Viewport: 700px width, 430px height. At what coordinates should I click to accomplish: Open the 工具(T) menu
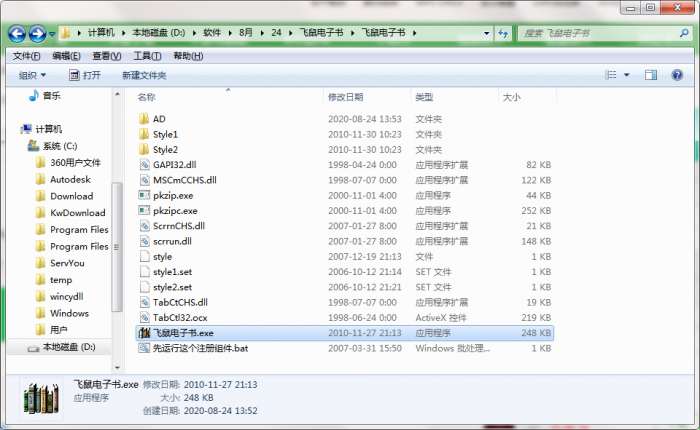pyautogui.click(x=147, y=56)
